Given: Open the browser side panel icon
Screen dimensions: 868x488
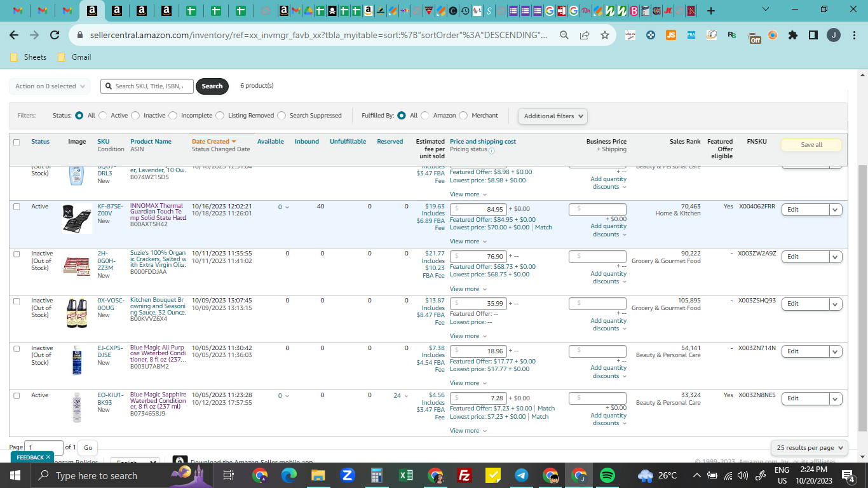Looking at the screenshot, I should [x=813, y=35].
